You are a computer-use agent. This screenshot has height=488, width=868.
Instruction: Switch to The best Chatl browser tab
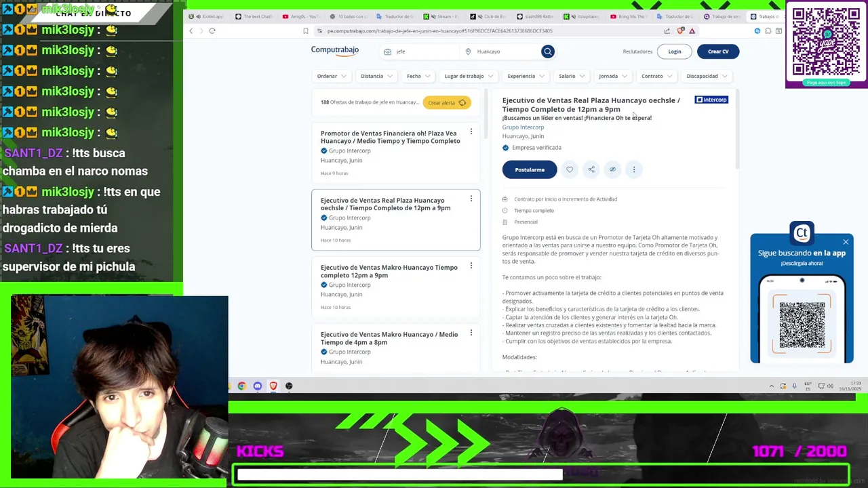(x=254, y=16)
